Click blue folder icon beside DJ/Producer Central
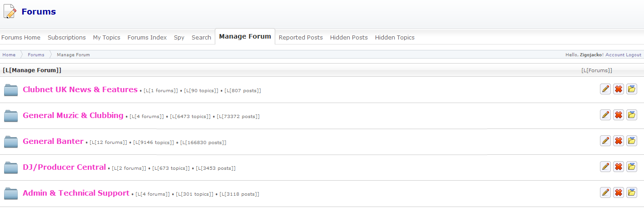Screen dimensions: 644x212 pyautogui.click(x=11, y=168)
